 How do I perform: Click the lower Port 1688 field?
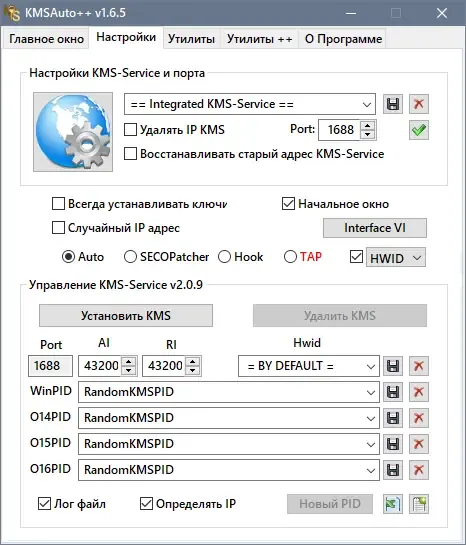click(x=50, y=366)
